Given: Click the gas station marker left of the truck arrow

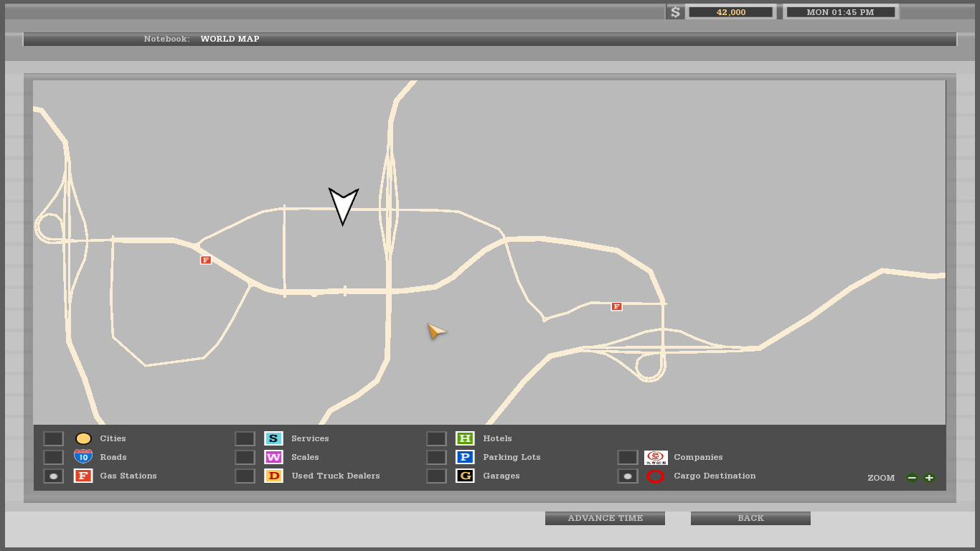Looking at the screenshot, I should point(206,260).
